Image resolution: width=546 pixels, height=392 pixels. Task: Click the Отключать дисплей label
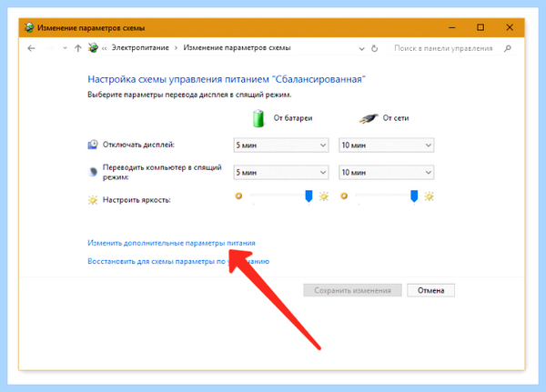138,145
